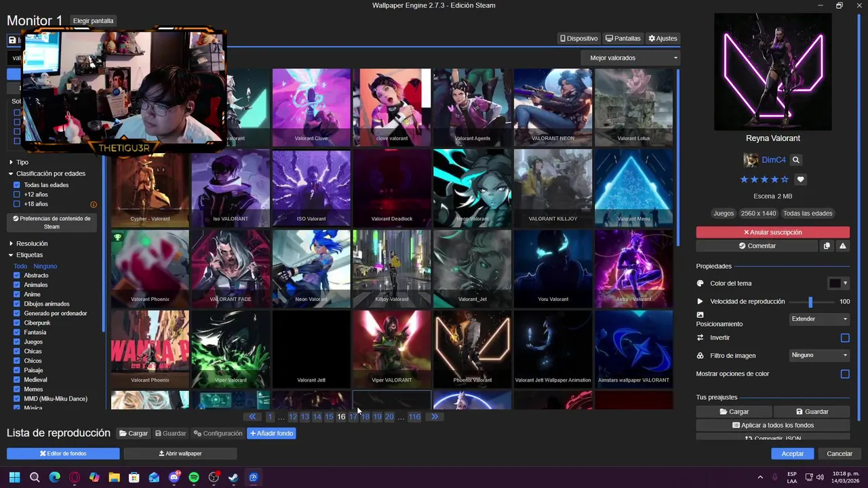Favorite Reyna Valorant with the heart icon

tap(801, 180)
